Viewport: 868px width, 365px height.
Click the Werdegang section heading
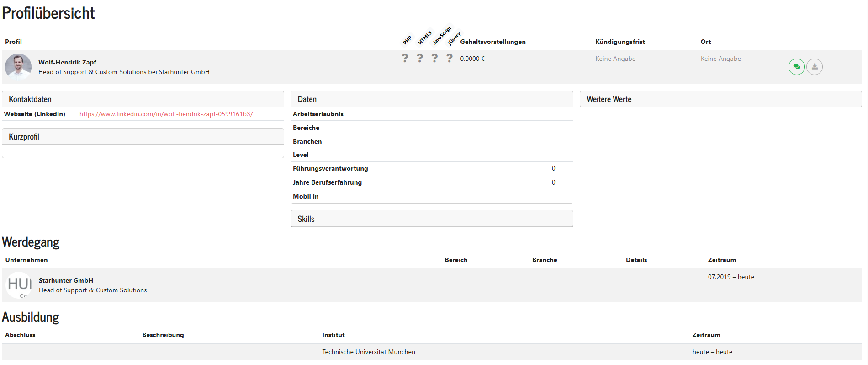click(31, 242)
